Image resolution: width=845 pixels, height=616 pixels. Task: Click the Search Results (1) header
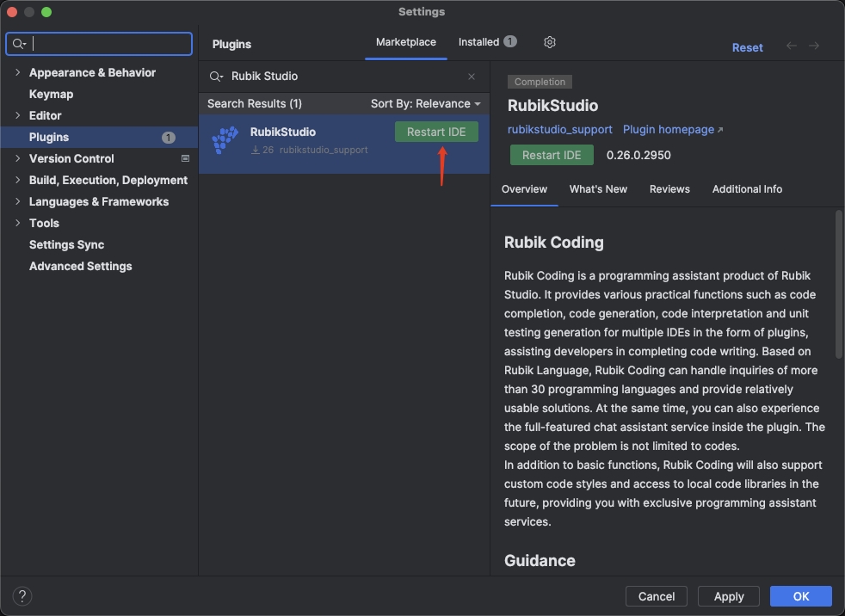[255, 103]
